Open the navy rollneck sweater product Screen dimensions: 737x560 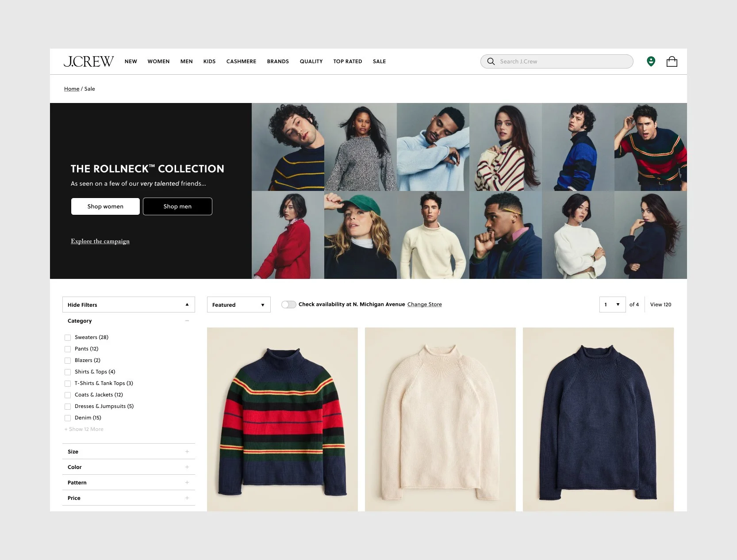pyautogui.click(x=598, y=419)
